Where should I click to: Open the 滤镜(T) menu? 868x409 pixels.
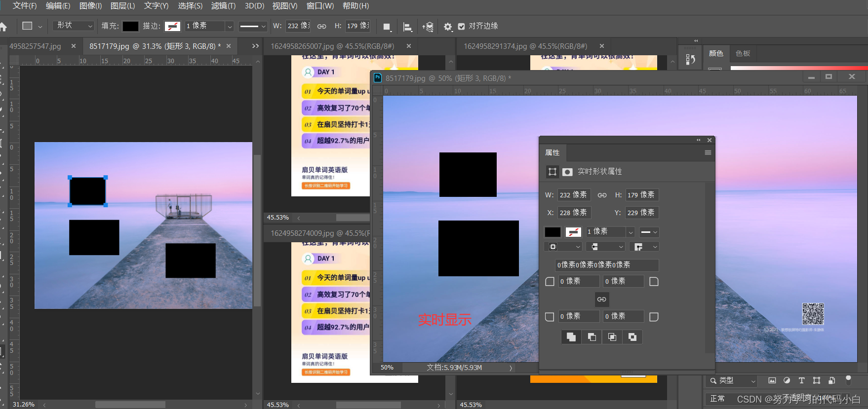tap(223, 6)
